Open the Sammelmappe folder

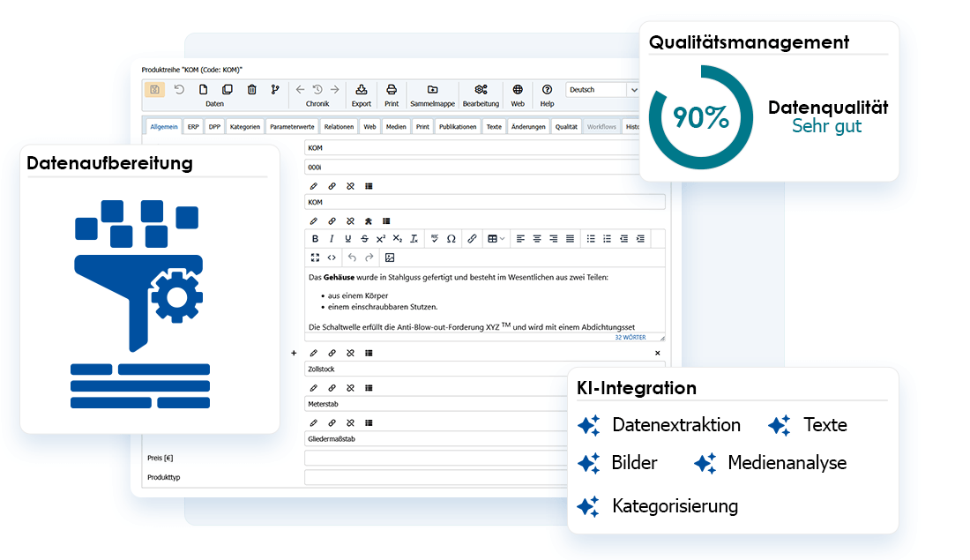pyautogui.click(x=432, y=94)
